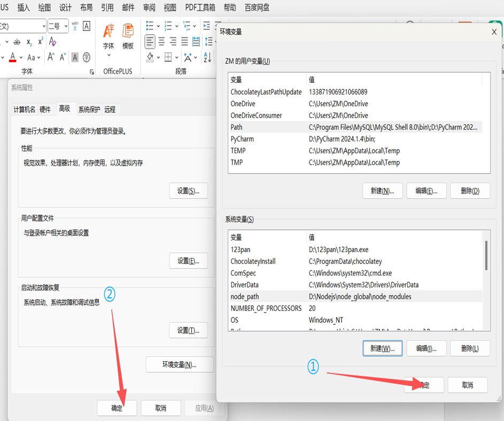Toggle subscript formatting
The width and height of the screenshot is (504, 421).
coord(29,42)
